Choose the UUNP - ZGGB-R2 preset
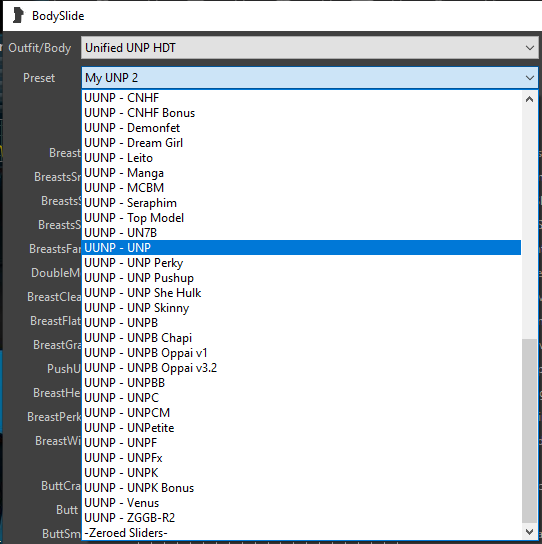The image size is (542, 544). click(x=301, y=518)
